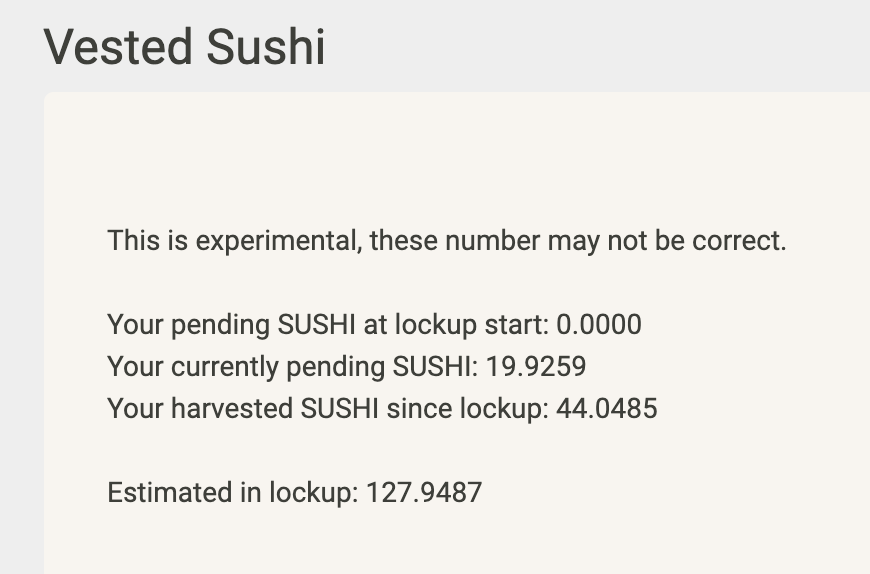Click the 127.9487 estimated lockup value
The width and height of the screenshot is (870, 574).
[424, 492]
